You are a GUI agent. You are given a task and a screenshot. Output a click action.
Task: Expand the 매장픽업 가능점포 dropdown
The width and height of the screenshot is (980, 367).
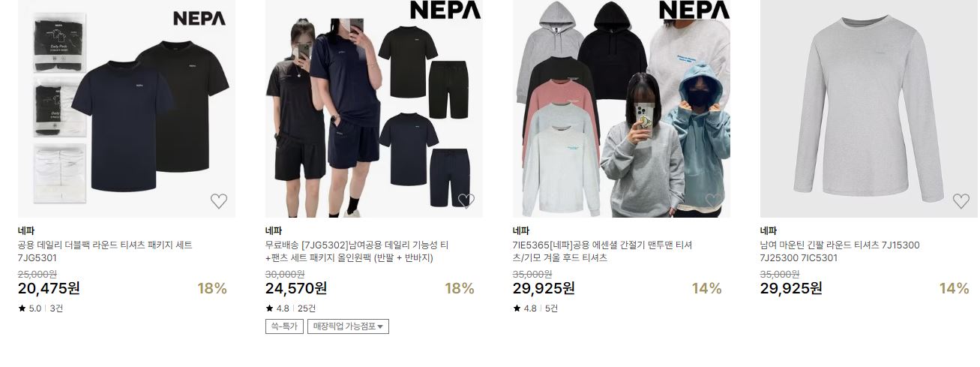pos(348,326)
